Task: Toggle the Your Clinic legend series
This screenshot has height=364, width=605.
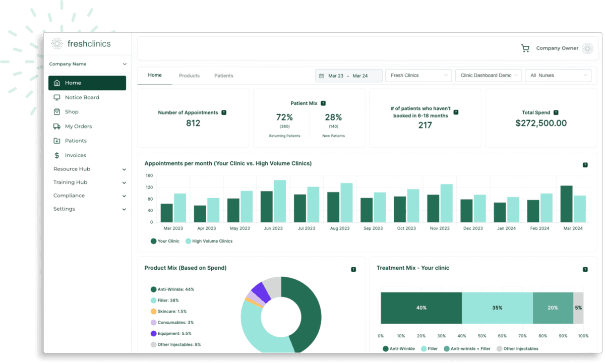Action: point(165,241)
